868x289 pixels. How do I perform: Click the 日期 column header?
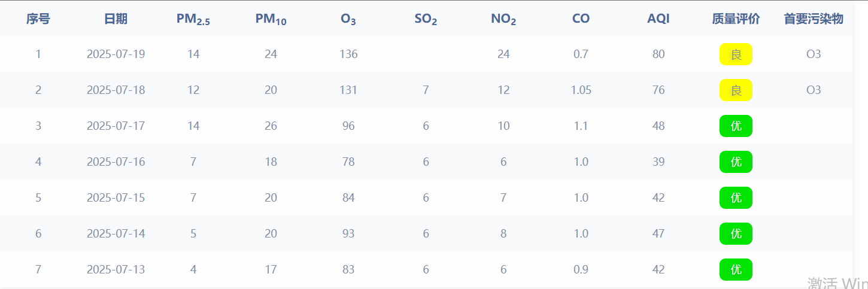pos(116,19)
